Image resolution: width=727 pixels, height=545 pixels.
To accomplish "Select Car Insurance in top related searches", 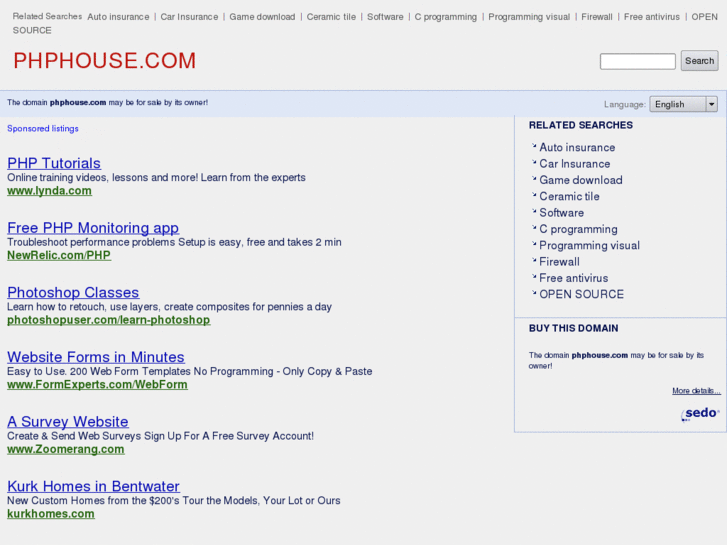I will click(189, 17).
